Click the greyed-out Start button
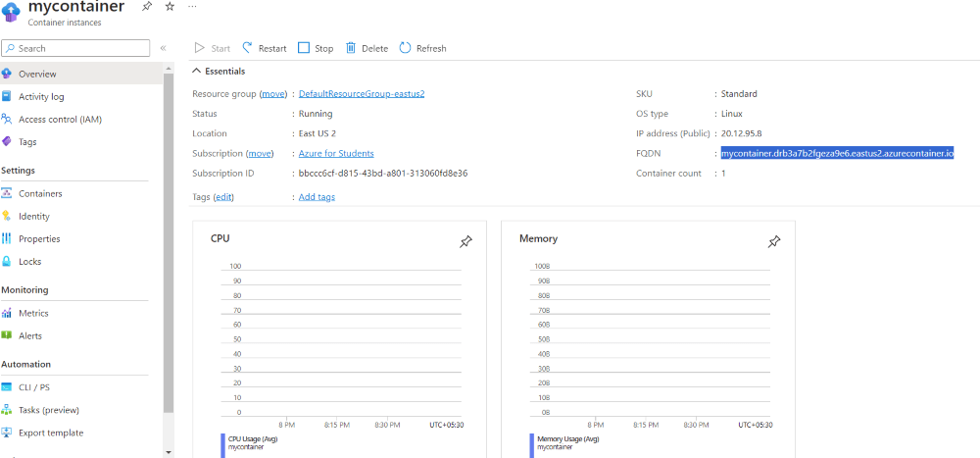This screenshot has height=458, width=980. [x=213, y=48]
